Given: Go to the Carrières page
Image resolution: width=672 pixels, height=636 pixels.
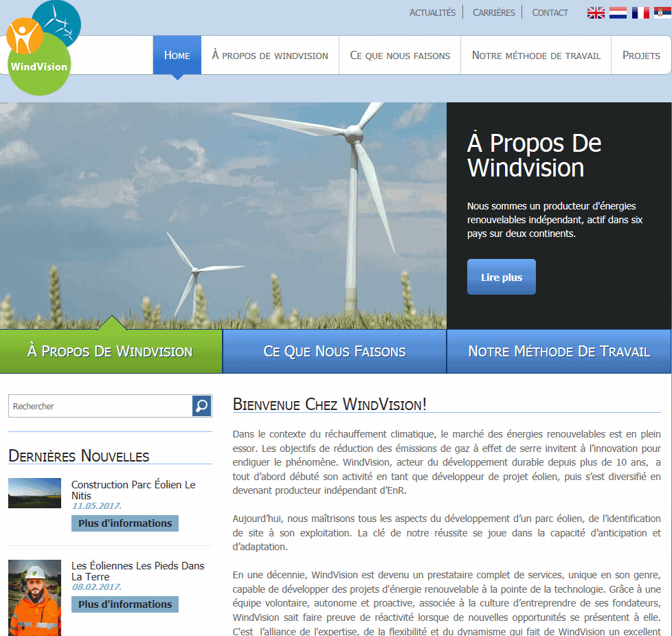Looking at the screenshot, I should click(x=494, y=13).
